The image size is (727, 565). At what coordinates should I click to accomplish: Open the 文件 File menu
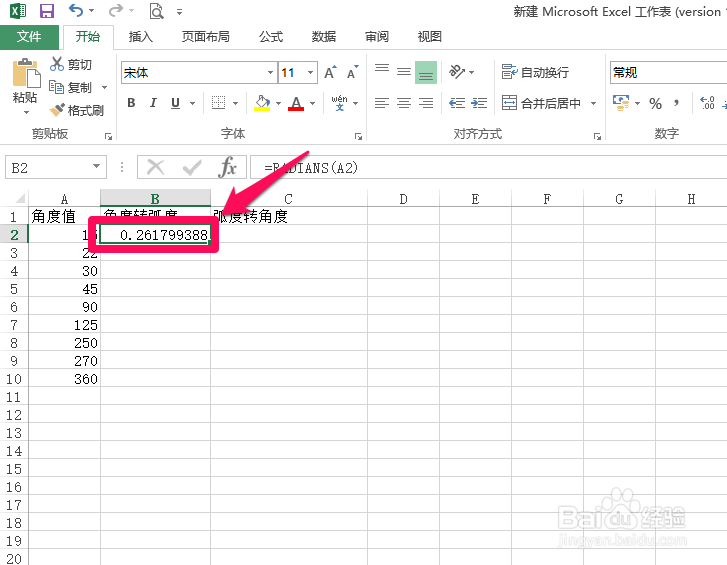click(x=29, y=37)
